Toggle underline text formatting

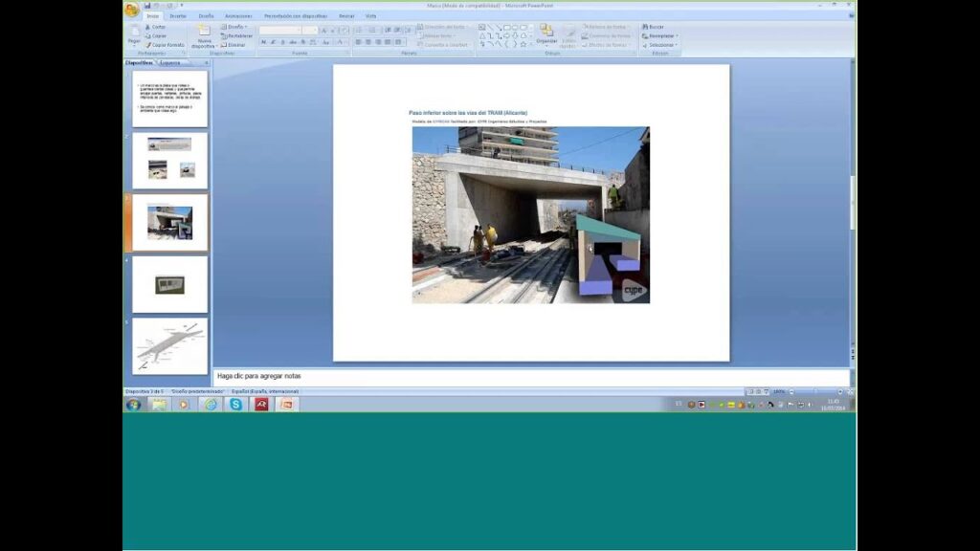(x=283, y=42)
